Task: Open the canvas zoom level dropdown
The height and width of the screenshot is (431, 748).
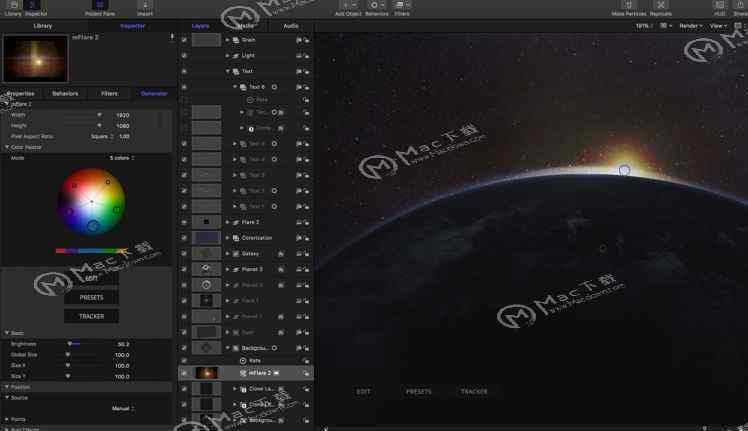Action: (x=644, y=26)
